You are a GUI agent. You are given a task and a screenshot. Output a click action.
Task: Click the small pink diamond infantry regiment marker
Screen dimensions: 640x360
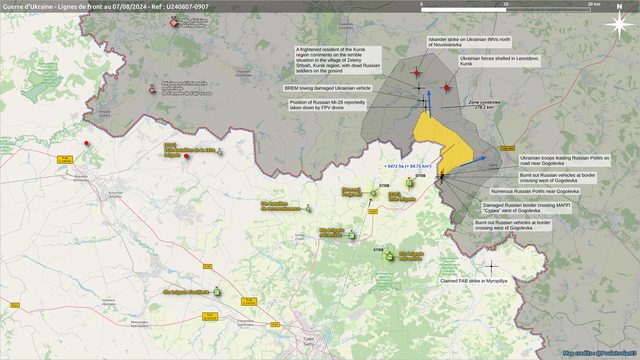pos(152,90)
